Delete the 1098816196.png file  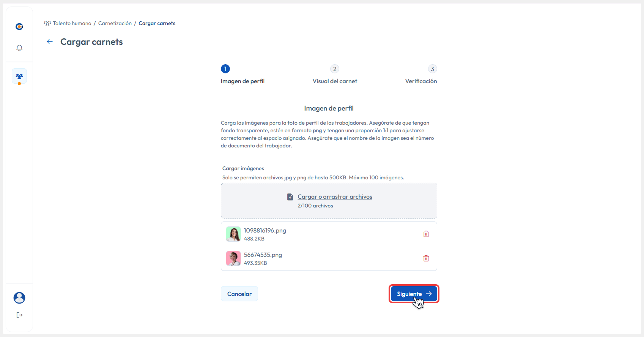[426, 234]
